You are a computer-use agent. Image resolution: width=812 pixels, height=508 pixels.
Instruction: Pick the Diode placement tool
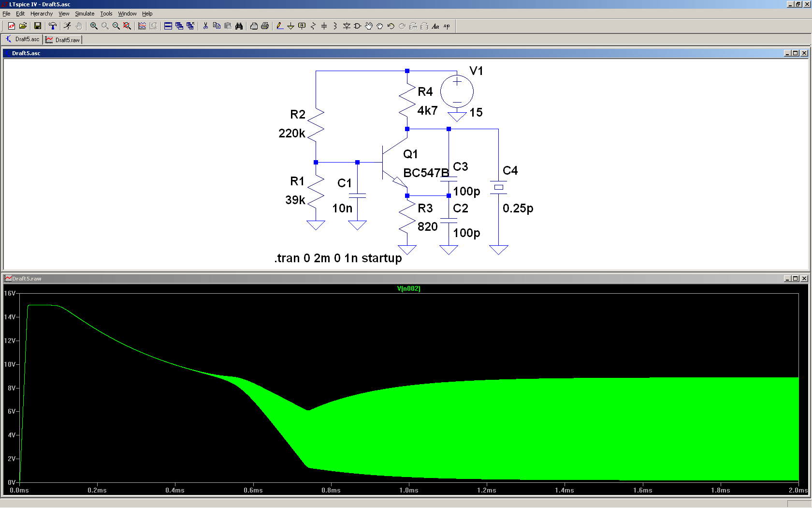tap(347, 26)
